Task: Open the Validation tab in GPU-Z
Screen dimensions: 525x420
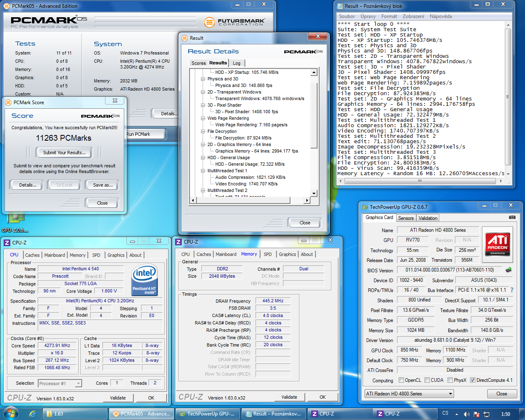Action: [x=428, y=218]
